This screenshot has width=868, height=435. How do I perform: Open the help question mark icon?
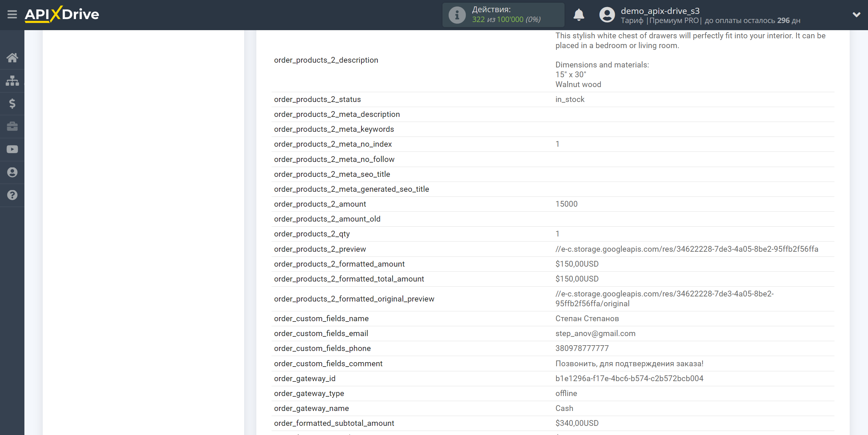pyautogui.click(x=12, y=195)
